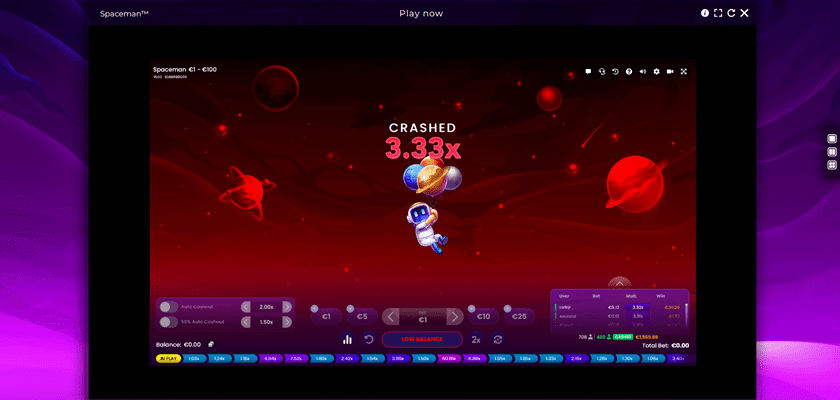Viewport: 840px width, 400px height.
Task: Open the 1.03x round in history strip
Action: pyautogui.click(x=194, y=359)
